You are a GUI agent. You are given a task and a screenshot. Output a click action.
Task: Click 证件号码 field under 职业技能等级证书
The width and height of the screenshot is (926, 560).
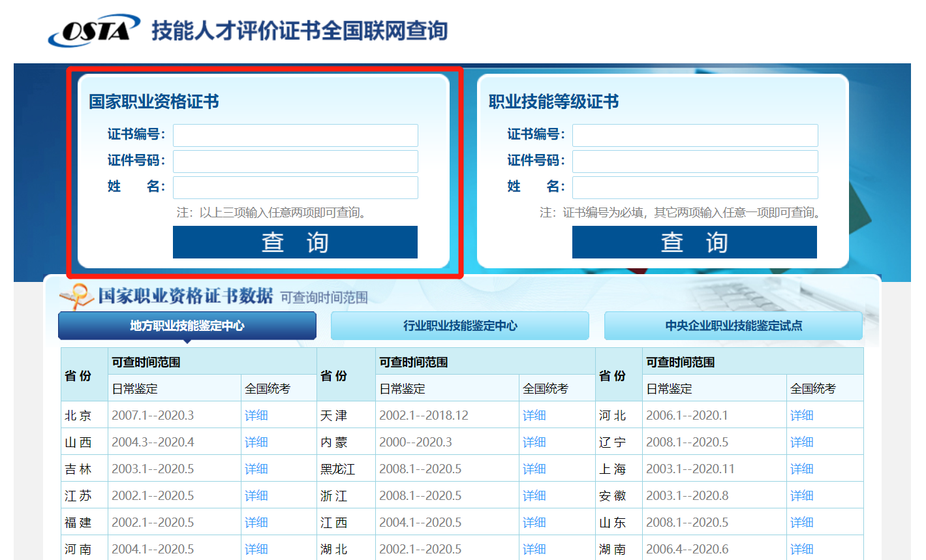694,161
